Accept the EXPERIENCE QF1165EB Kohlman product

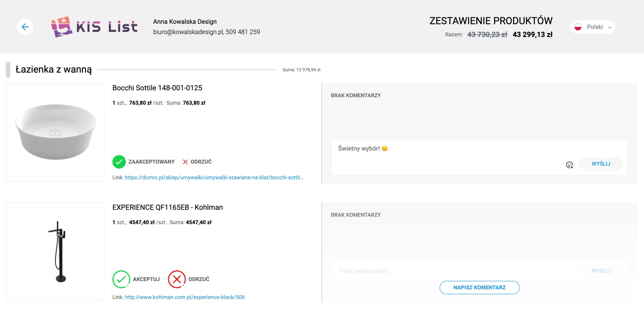121,279
